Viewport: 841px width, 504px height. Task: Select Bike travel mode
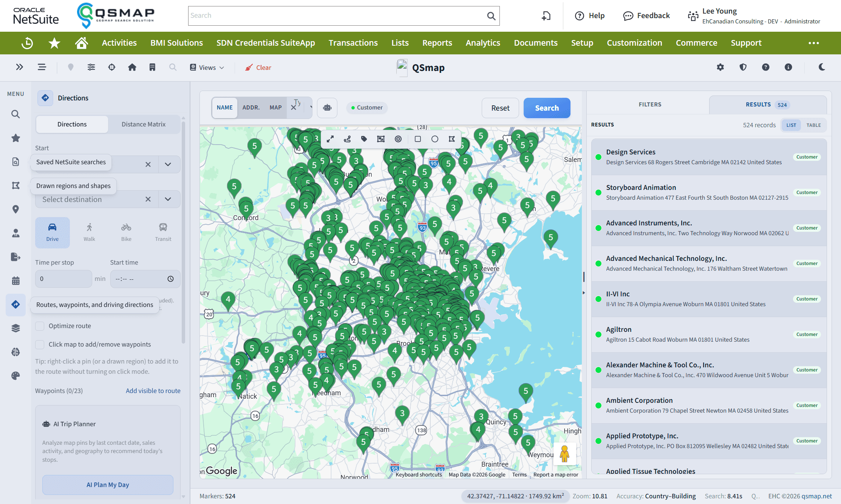(x=126, y=232)
